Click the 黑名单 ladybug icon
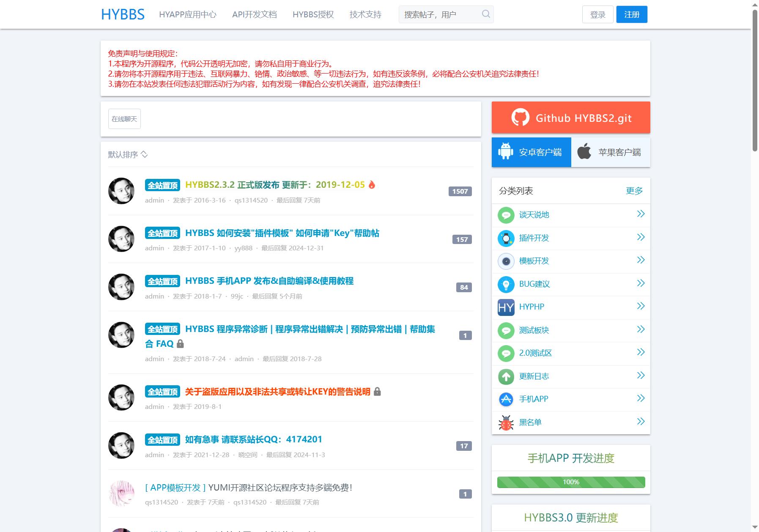The image size is (759, 532). click(506, 422)
